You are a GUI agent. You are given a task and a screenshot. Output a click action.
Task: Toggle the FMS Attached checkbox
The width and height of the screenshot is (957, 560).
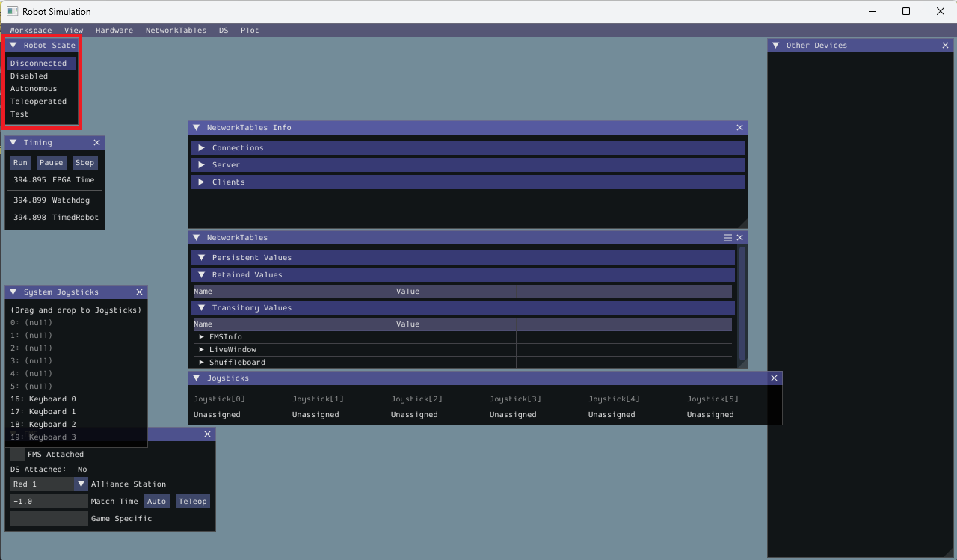coord(17,455)
